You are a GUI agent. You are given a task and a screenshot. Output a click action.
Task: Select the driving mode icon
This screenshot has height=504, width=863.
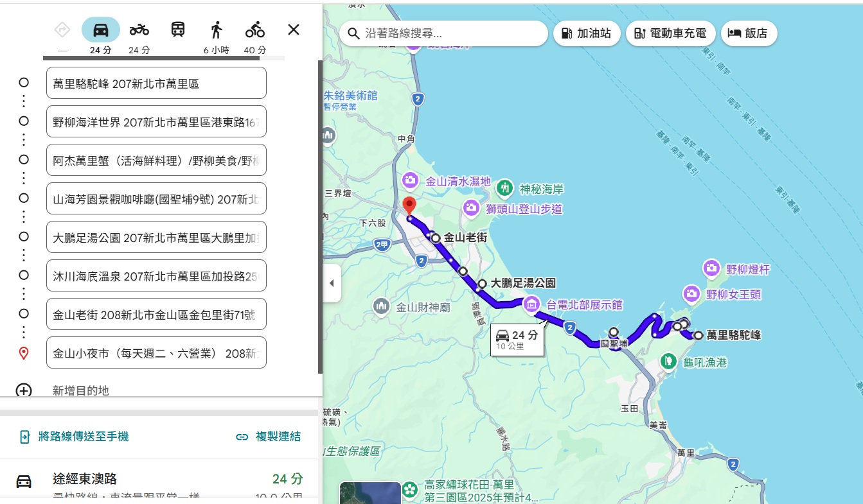tap(100, 29)
